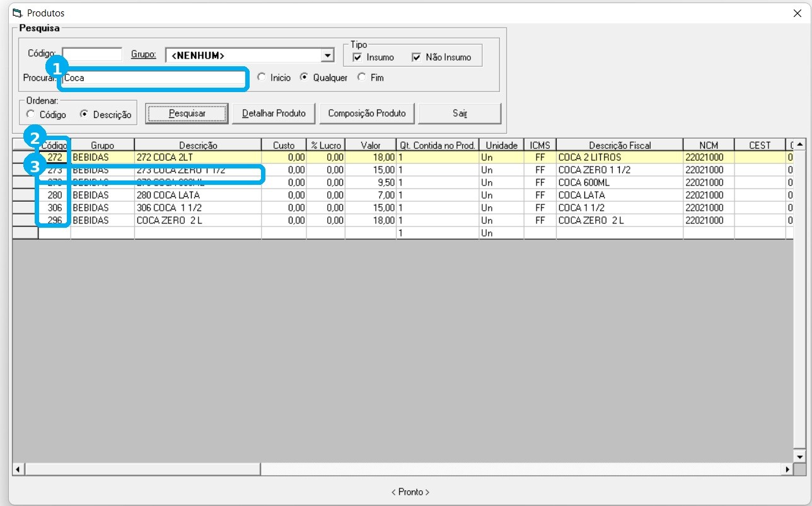
Task: Focus the Código input field
Action: click(92, 54)
